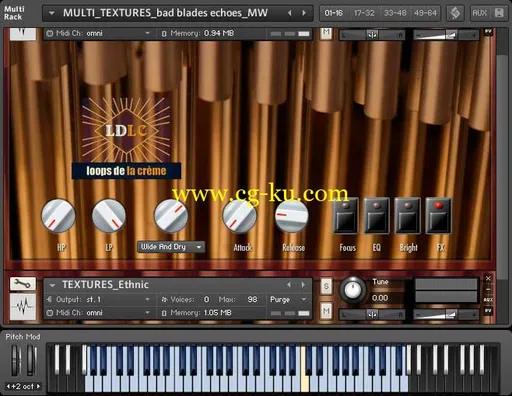Screen dimensions: 512x396
Task: Click the knob above Wide And Dry
Action: [x=171, y=216]
